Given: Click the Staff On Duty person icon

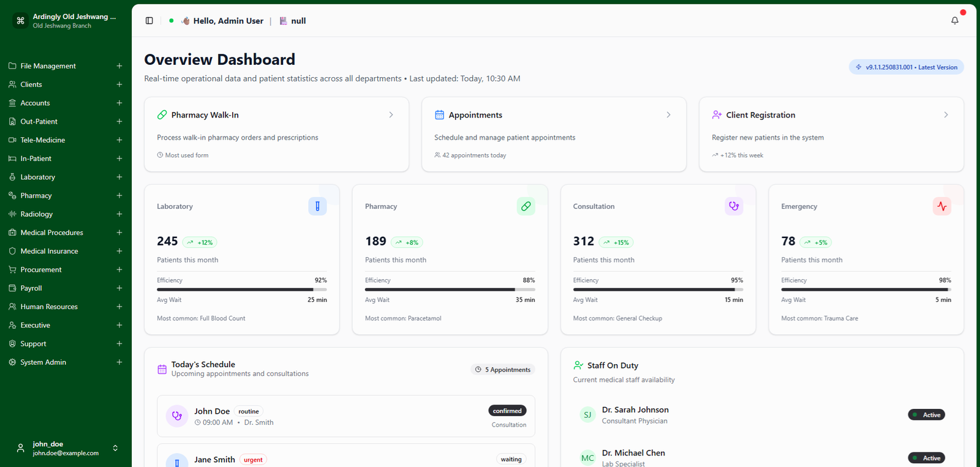Looking at the screenshot, I should pyautogui.click(x=578, y=365).
